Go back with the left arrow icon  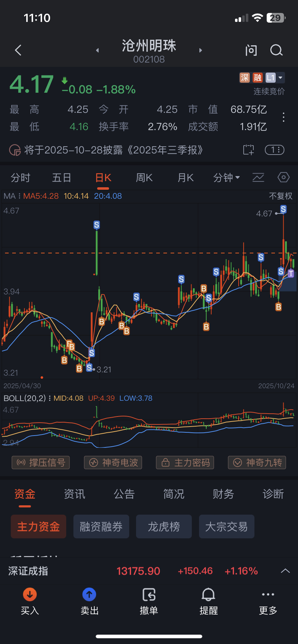coord(18,50)
